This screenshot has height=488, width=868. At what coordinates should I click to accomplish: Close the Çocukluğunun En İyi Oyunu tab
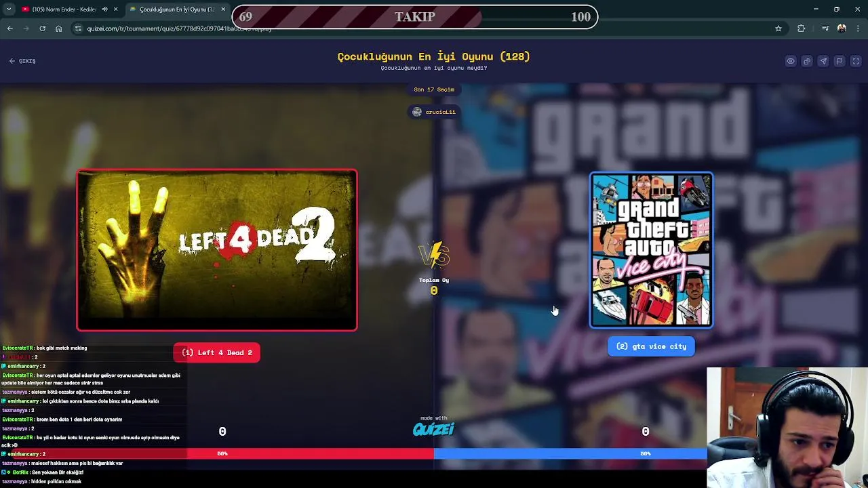point(223,9)
